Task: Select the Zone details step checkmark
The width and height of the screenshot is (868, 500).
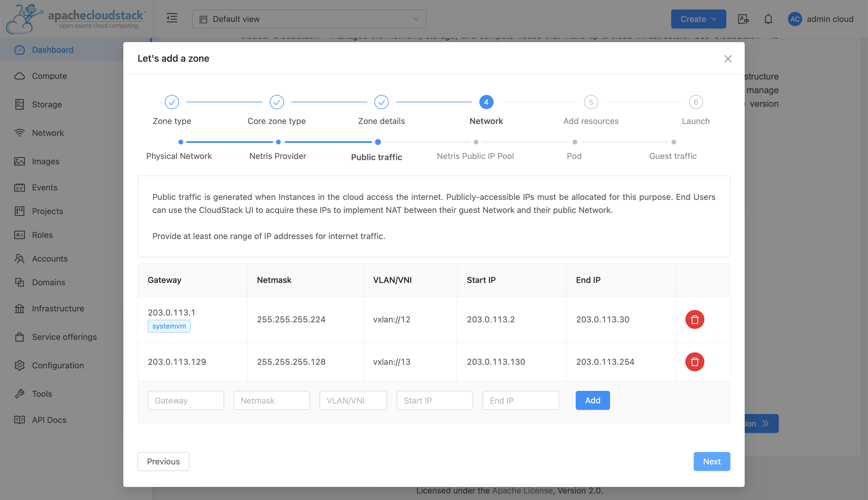Action: pos(381,102)
